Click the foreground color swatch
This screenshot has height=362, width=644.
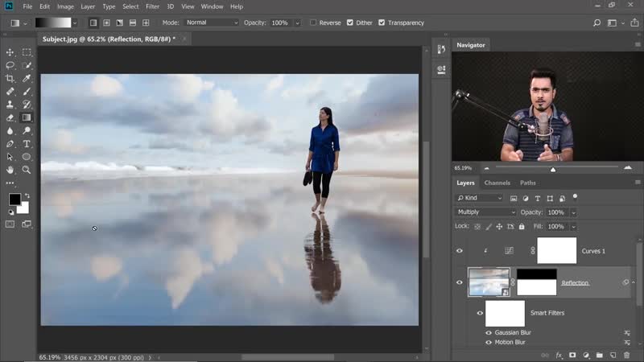(x=14, y=200)
